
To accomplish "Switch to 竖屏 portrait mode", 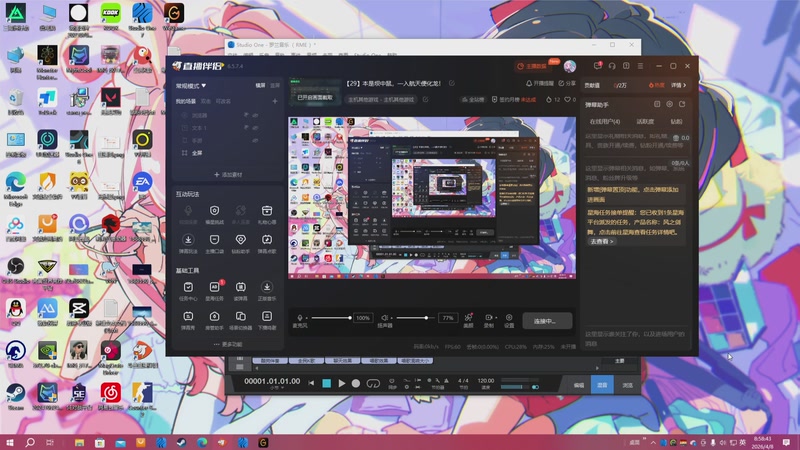I will (275, 86).
